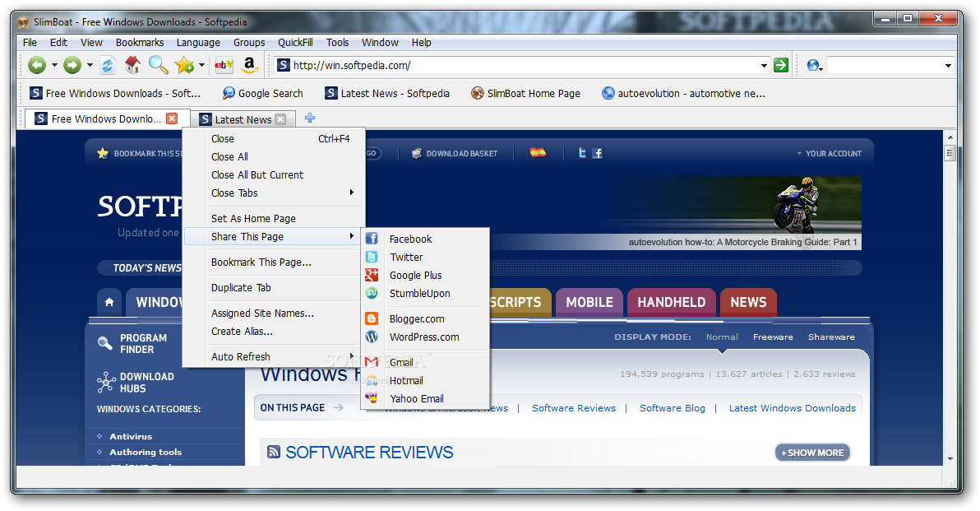Click the Software Reviews link

574,408
